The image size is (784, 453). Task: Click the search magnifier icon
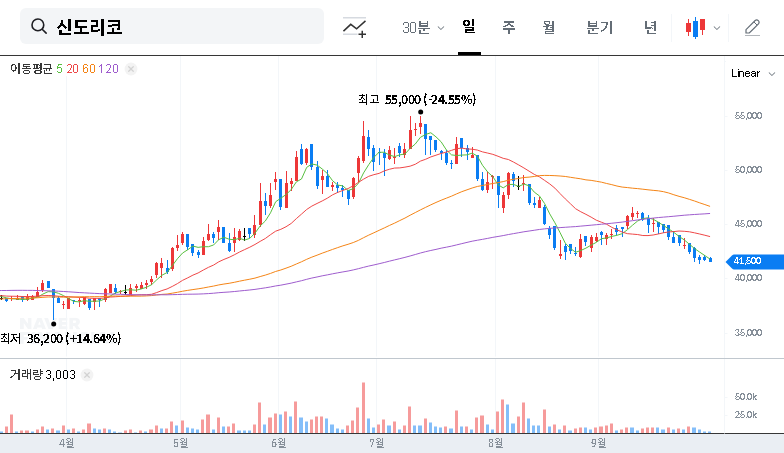(38, 26)
